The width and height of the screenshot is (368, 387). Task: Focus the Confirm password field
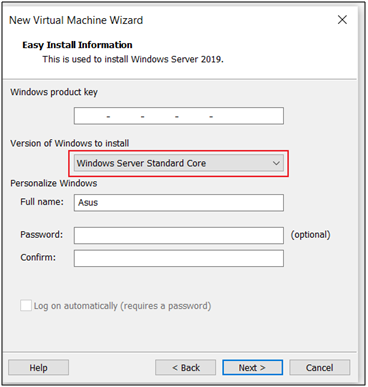click(179, 258)
